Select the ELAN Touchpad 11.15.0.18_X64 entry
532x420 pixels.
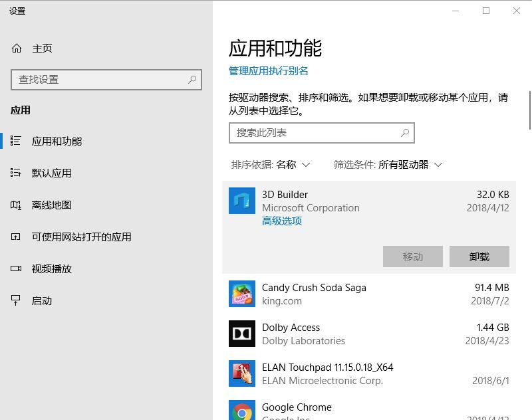pyautogui.click(x=369, y=374)
